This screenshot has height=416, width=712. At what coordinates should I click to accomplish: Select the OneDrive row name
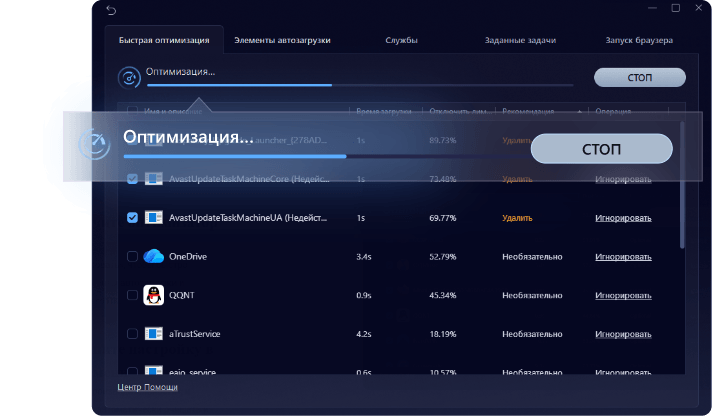(188, 257)
